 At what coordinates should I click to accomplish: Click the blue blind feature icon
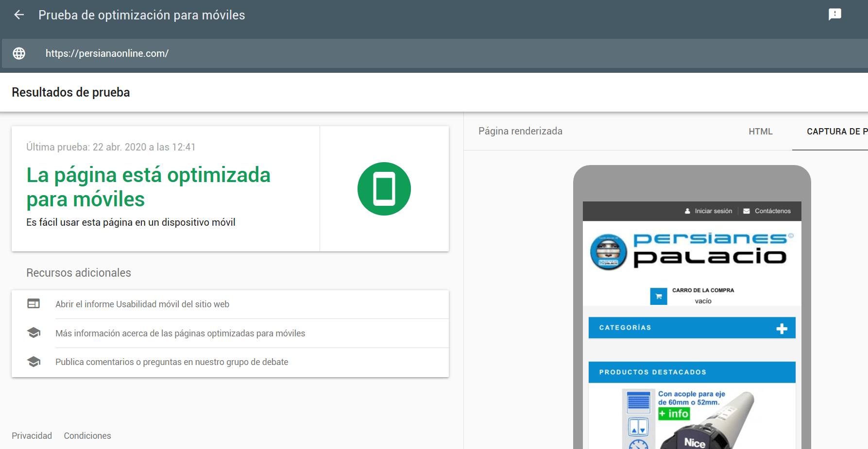[638, 402]
